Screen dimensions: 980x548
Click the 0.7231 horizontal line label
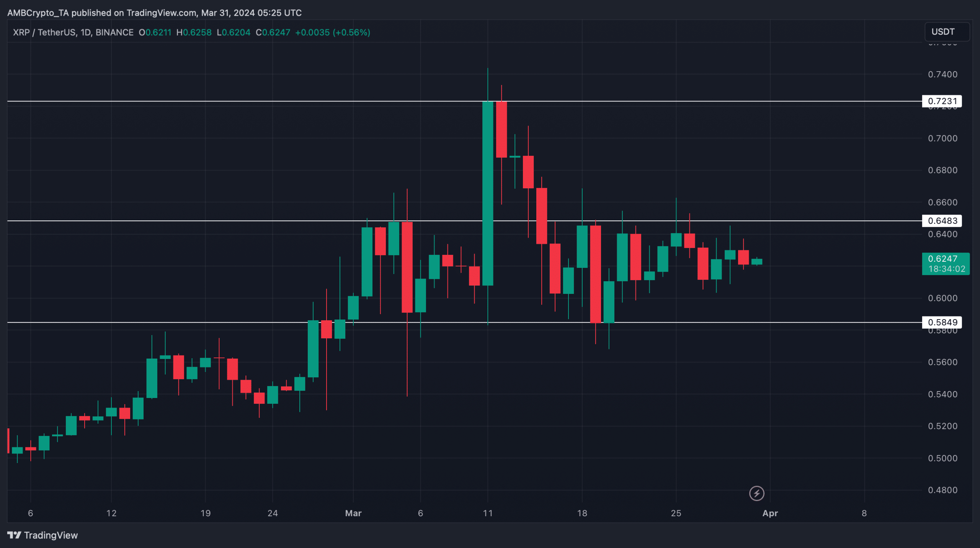(942, 101)
